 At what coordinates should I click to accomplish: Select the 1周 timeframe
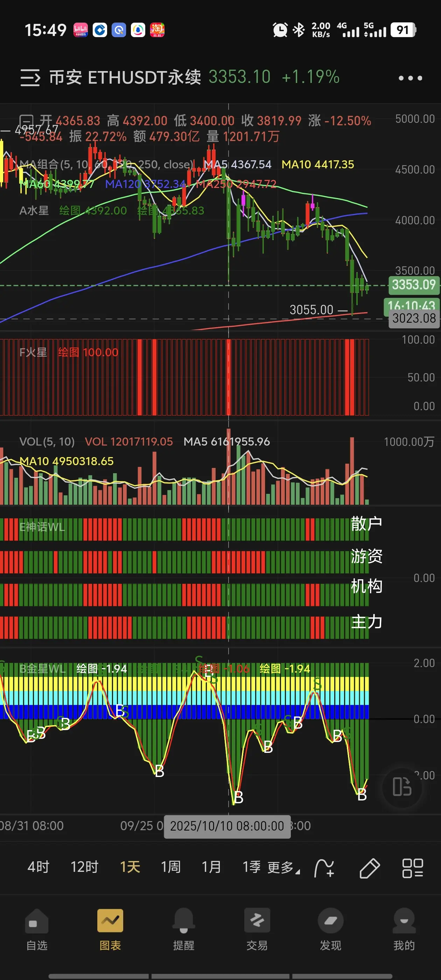pos(171,867)
